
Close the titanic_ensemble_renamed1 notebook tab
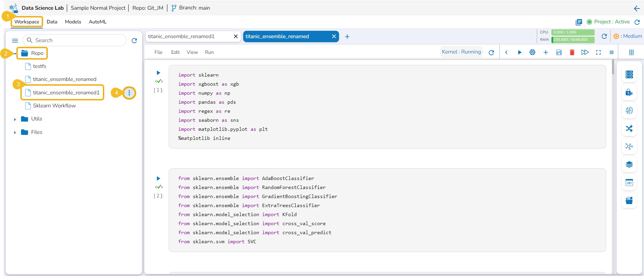point(235,36)
